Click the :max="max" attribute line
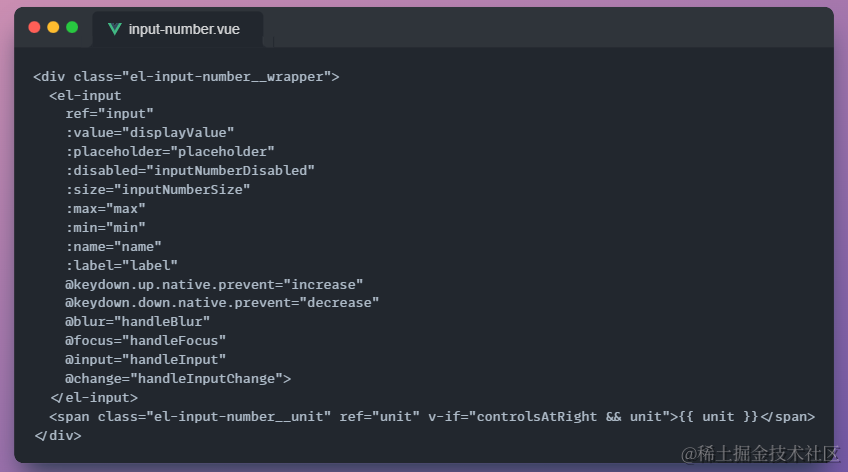The height and width of the screenshot is (472, 848). tap(105, 209)
